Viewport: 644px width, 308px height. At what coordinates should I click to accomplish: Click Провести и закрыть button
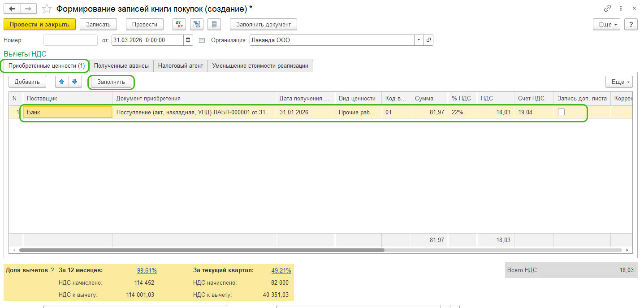pyautogui.click(x=39, y=24)
